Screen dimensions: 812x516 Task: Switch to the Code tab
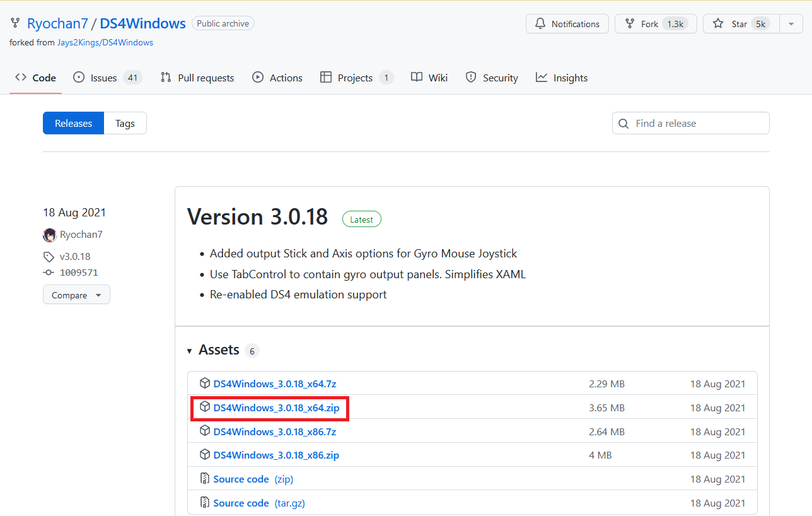pyautogui.click(x=36, y=78)
